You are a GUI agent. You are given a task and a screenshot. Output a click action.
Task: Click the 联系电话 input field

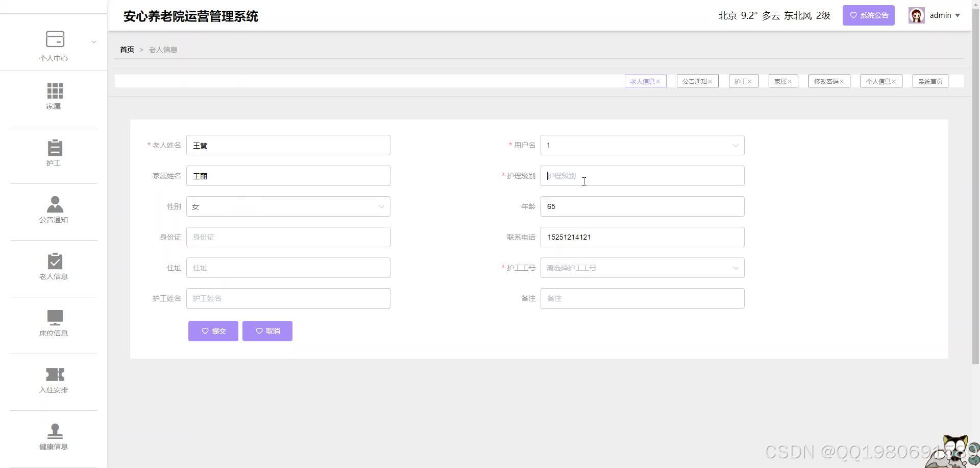643,237
